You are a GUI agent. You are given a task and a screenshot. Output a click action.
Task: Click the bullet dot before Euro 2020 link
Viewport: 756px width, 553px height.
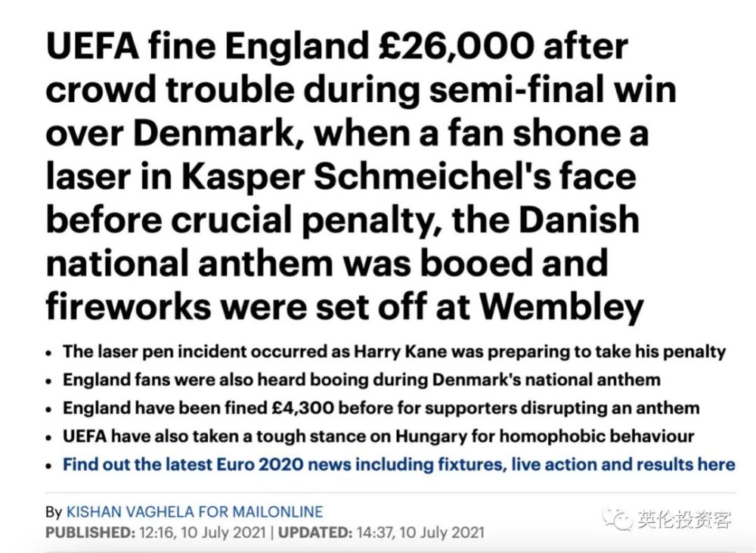pyautogui.click(x=48, y=466)
